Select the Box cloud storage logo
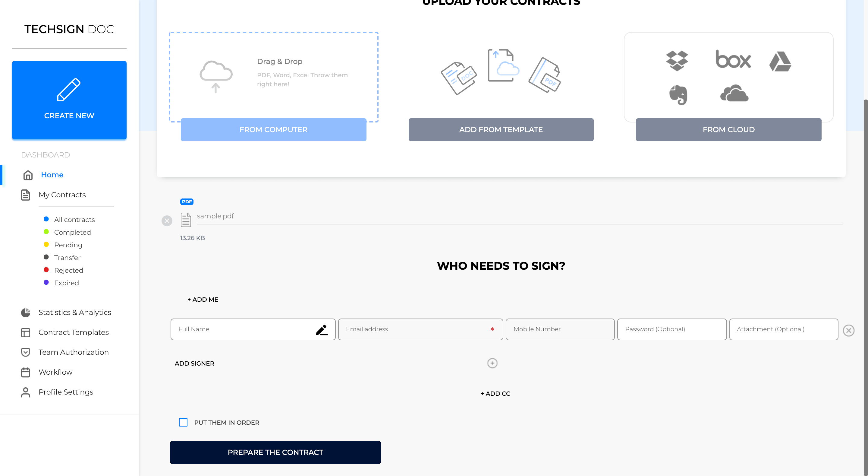Image resolution: width=868 pixels, height=476 pixels. tap(733, 59)
